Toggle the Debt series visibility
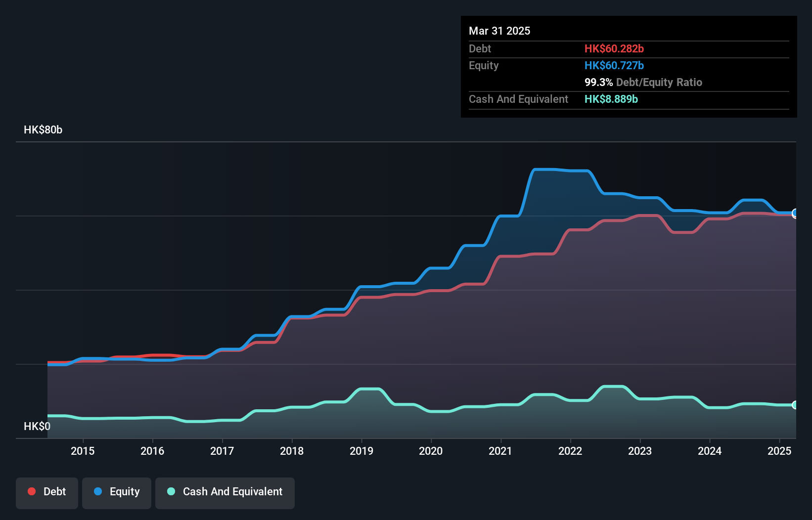 coord(47,493)
